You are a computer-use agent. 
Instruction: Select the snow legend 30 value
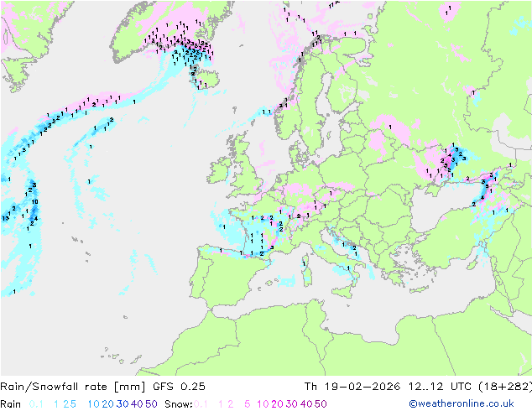pos(292,404)
